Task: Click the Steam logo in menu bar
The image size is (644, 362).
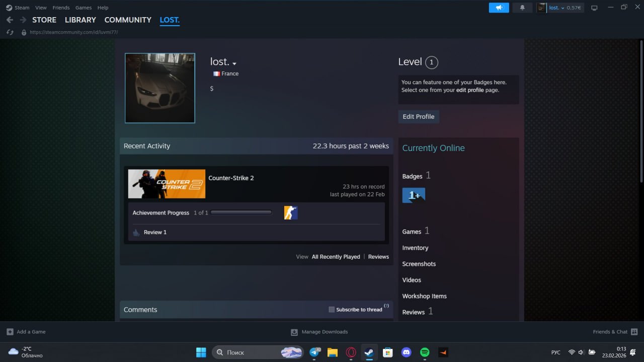Action: [x=9, y=8]
